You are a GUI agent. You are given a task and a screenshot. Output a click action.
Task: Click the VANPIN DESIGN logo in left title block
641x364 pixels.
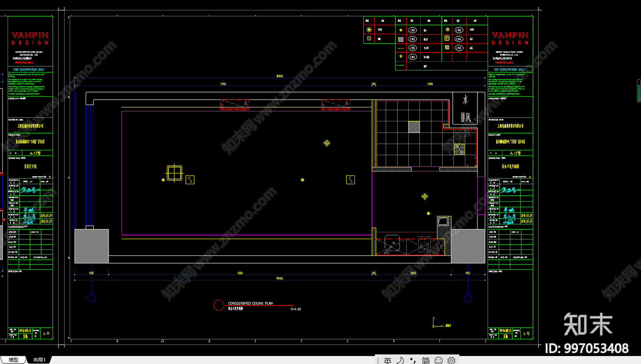[30, 38]
